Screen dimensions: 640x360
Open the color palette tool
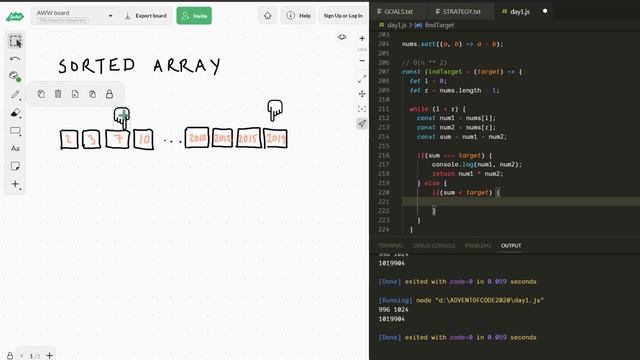[x=15, y=76]
